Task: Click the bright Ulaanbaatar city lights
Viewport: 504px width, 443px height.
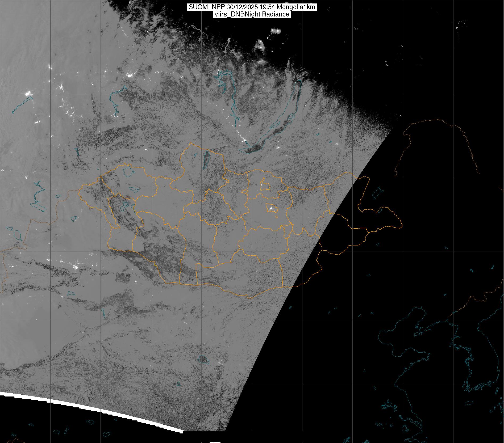Action: point(271,209)
